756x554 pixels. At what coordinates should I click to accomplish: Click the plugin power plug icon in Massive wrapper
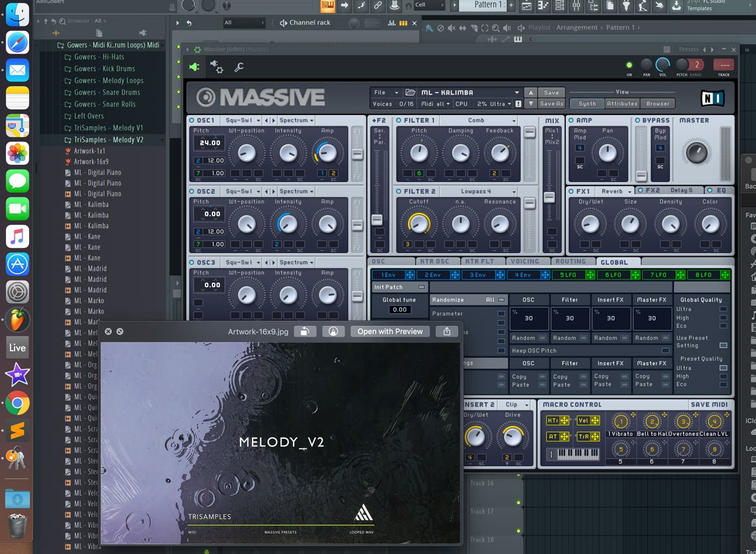click(x=194, y=67)
